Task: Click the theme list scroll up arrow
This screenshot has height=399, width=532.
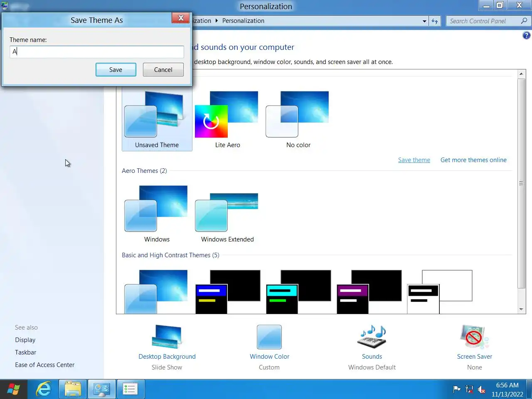Action: (x=521, y=74)
